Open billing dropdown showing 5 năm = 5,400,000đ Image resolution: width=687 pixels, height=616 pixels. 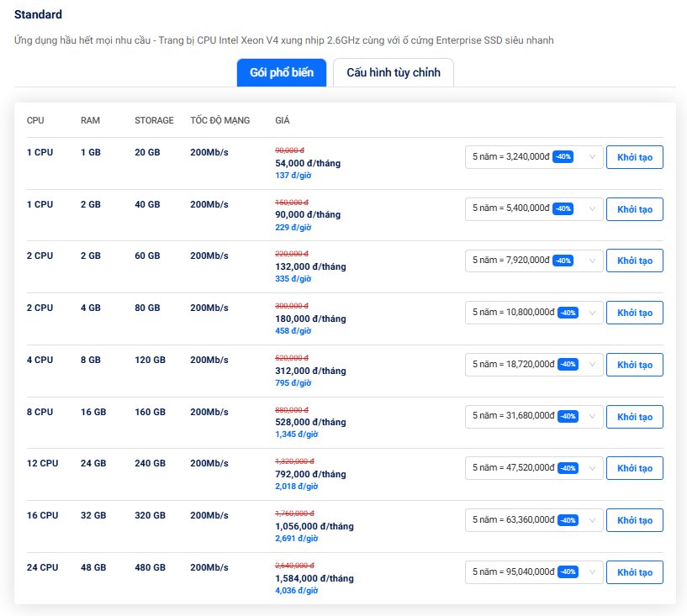(534, 209)
